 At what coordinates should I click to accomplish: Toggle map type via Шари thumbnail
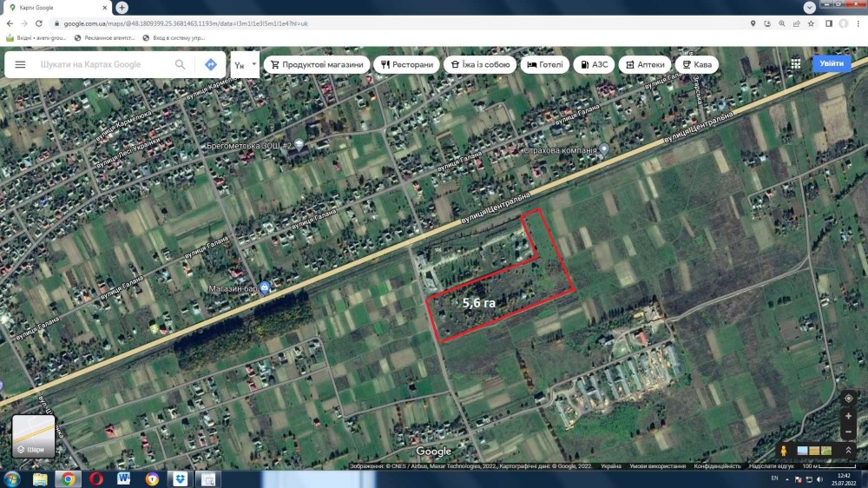[34, 436]
